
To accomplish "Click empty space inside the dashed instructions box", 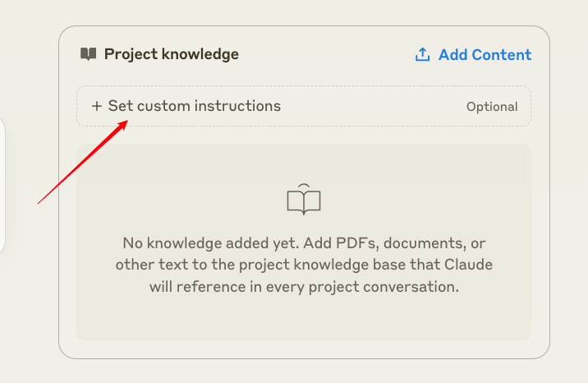I will (x=370, y=107).
